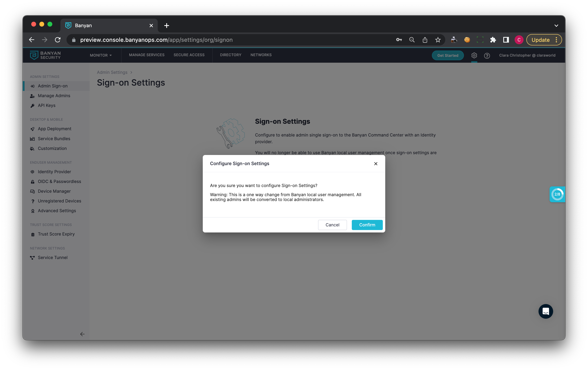Screen dimensions: 588x370
Task: Open the chat support bubble icon
Action: click(x=545, y=311)
